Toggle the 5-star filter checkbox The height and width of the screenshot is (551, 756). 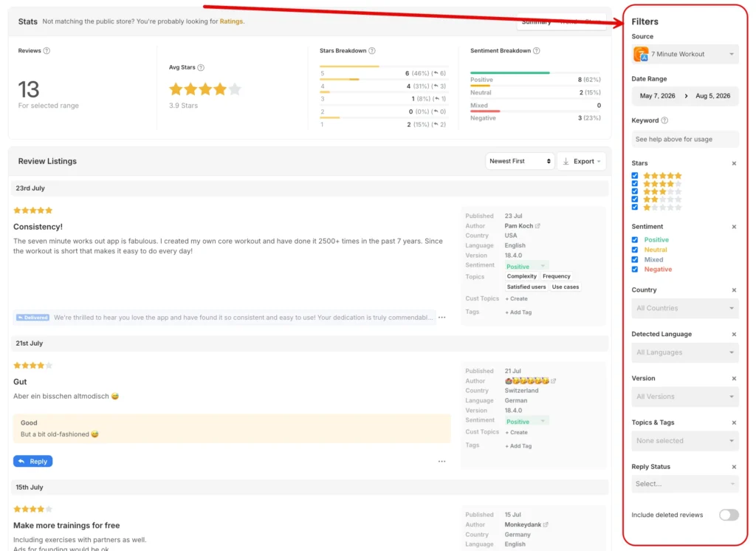634,176
